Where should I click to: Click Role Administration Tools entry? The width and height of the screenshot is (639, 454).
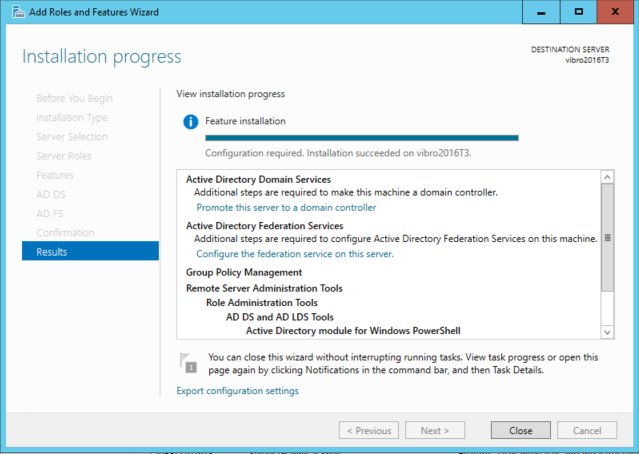[x=262, y=302]
